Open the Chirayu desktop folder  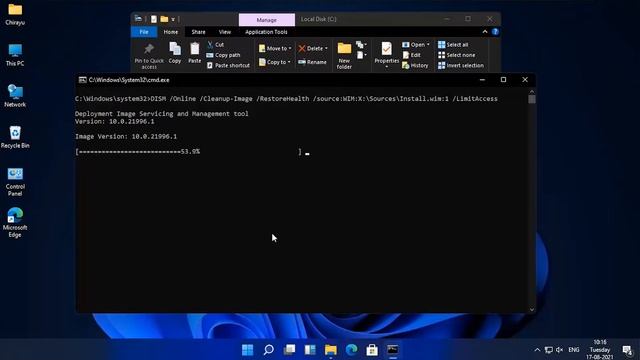[15, 15]
